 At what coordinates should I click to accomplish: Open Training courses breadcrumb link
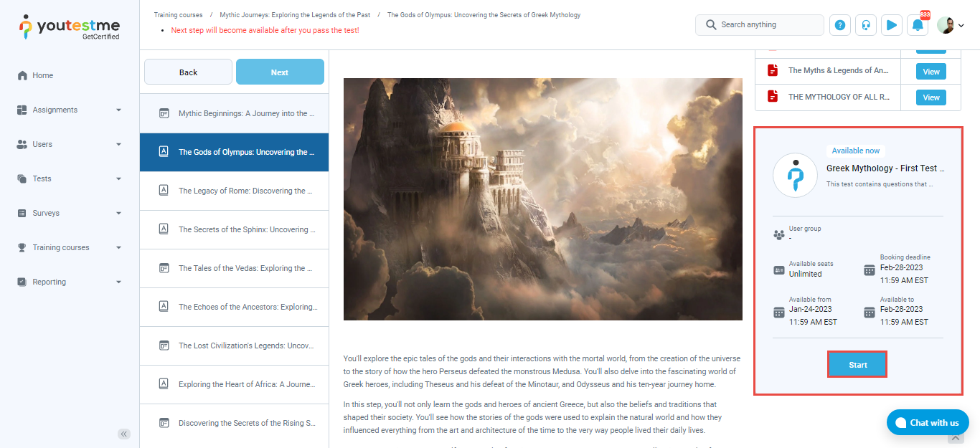(178, 14)
